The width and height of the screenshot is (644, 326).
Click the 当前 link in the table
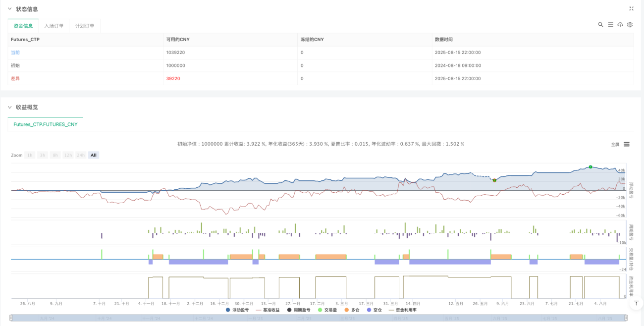[x=15, y=53]
